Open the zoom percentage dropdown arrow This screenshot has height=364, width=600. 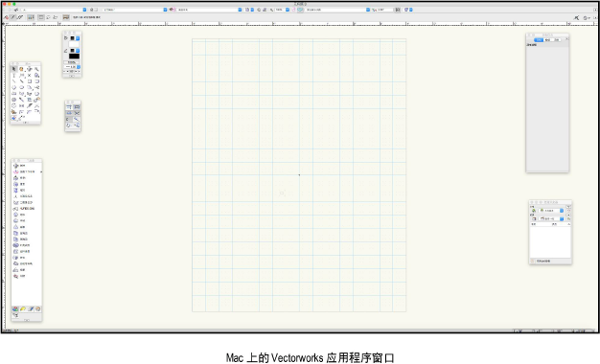coord(288,10)
